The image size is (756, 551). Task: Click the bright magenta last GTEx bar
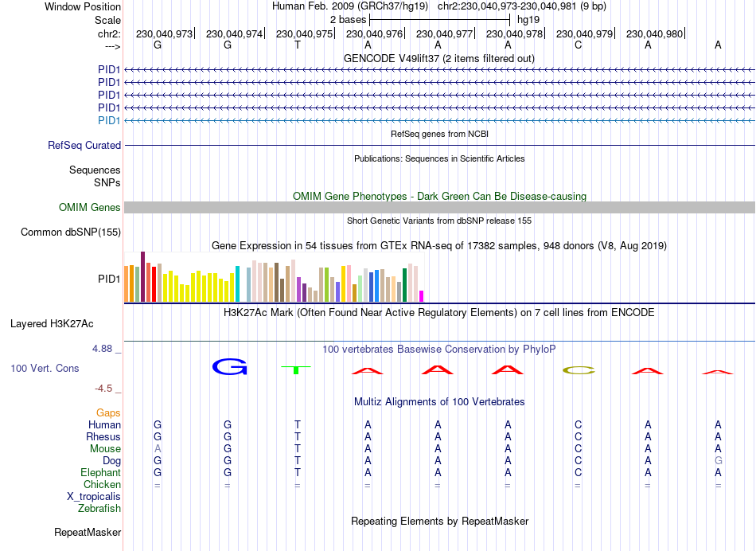422,296
